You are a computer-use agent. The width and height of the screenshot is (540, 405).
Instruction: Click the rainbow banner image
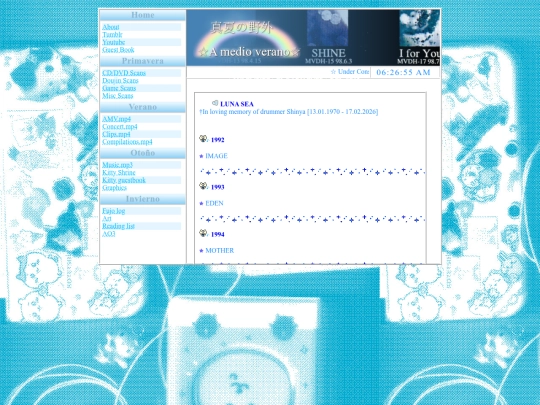[x=247, y=41]
